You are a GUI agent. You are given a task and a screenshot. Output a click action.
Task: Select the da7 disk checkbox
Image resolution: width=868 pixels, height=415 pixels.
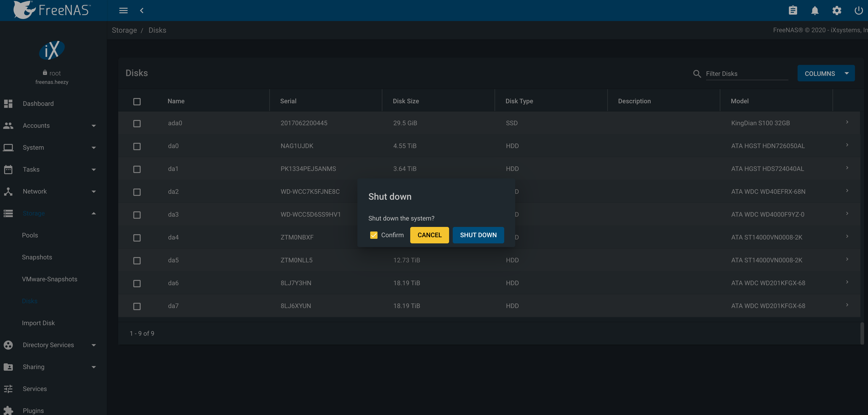point(137,306)
